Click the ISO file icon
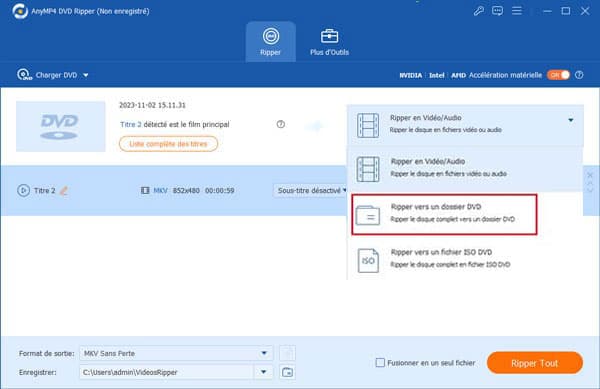The height and width of the screenshot is (389, 600). coord(368,260)
